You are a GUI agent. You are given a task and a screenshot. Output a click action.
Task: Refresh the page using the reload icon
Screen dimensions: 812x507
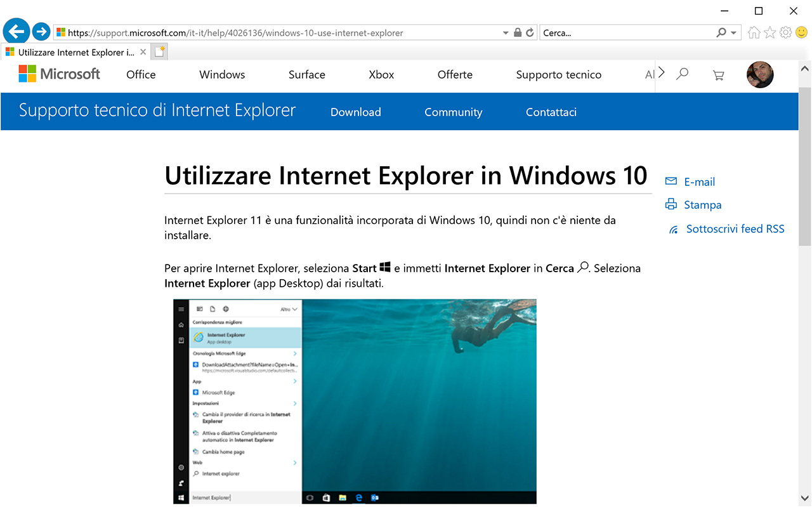pos(530,32)
